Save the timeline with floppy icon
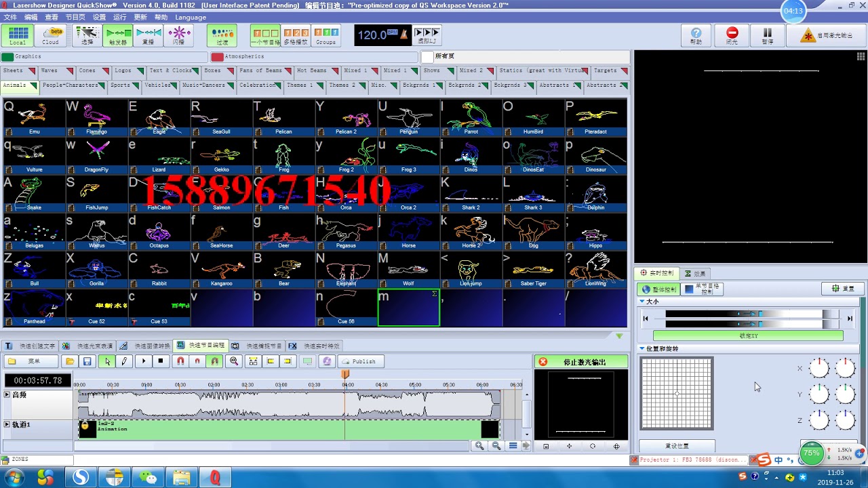 (87, 361)
